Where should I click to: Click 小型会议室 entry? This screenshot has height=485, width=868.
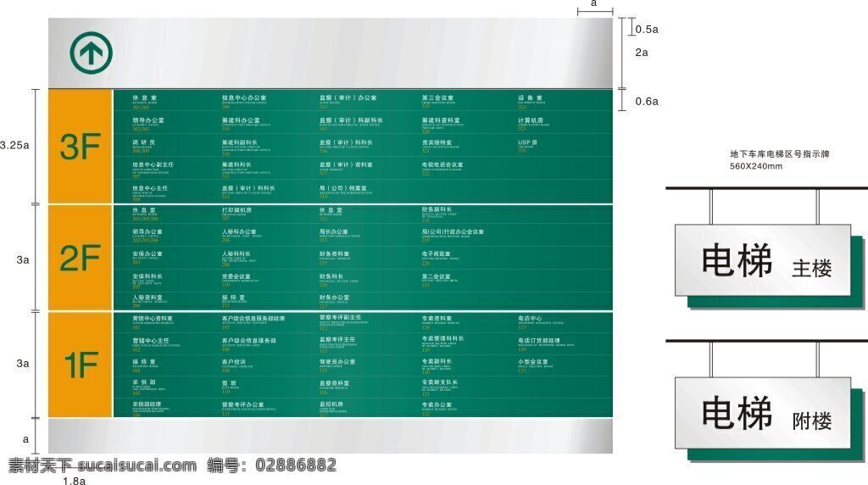pyautogui.click(x=533, y=362)
